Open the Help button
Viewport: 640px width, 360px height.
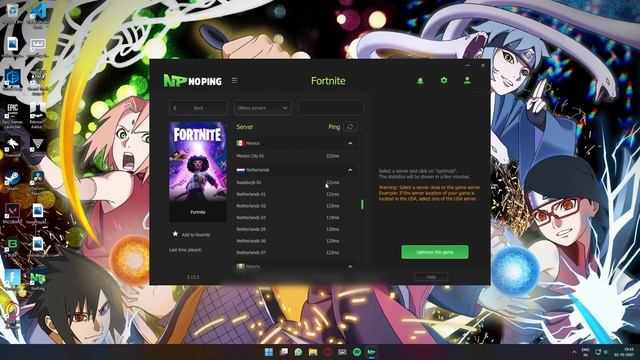431,277
